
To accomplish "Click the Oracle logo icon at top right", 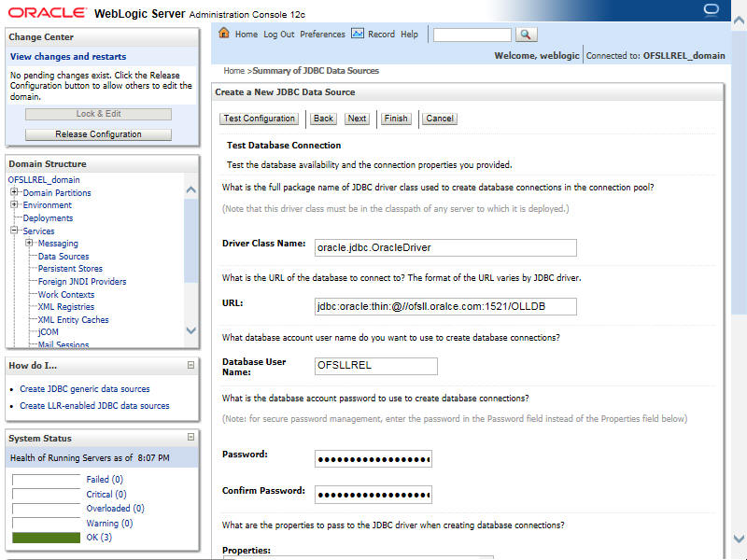I will pos(711,10).
